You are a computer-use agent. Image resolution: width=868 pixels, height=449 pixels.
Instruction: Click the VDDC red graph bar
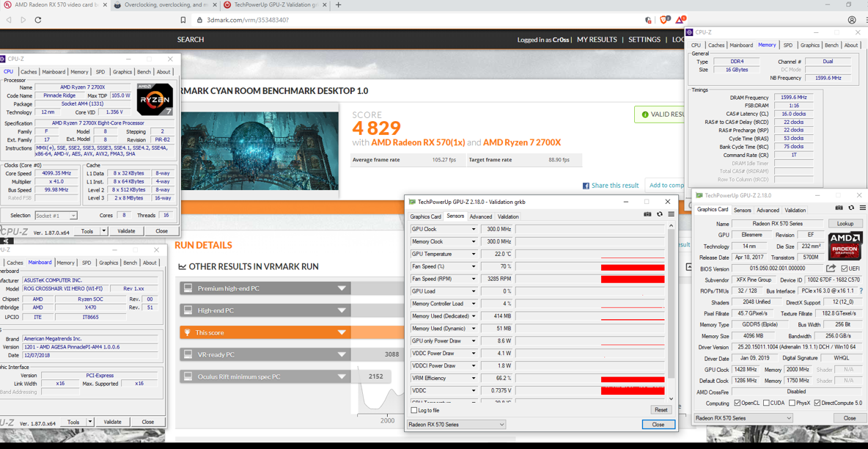pyautogui.click(x=632, y=391)
